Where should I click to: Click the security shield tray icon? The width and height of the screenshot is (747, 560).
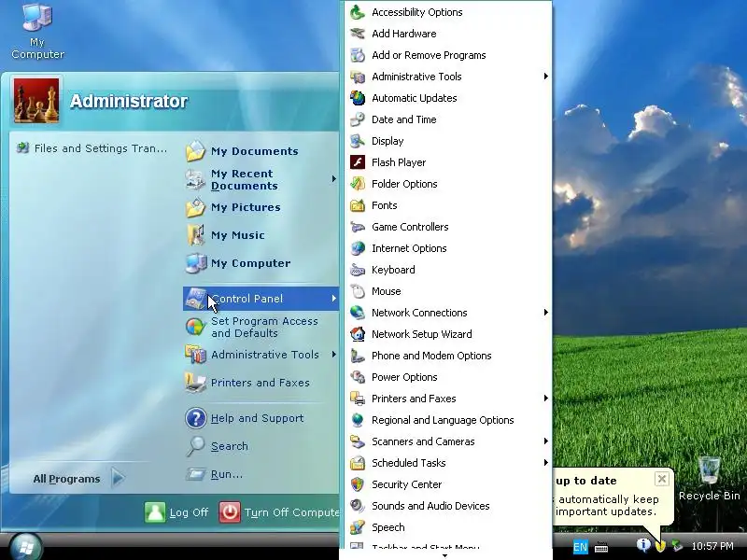pos(660,546)
